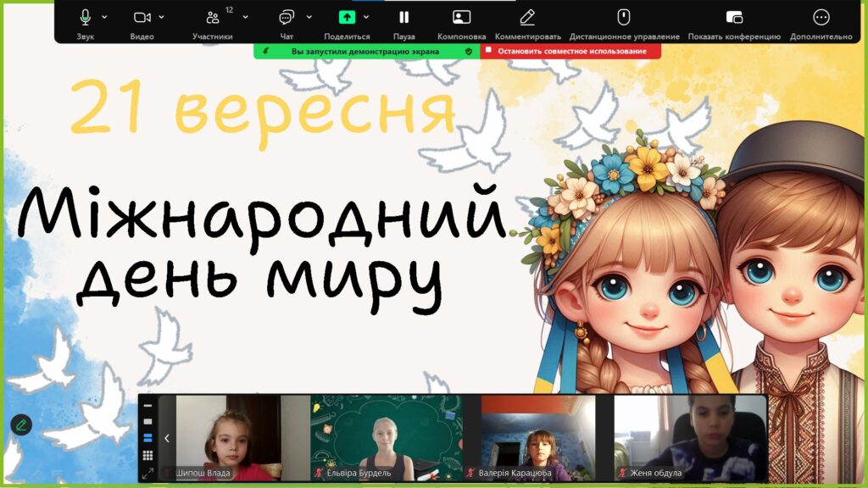Toggle the camera (Видео) button

pos(142,18)
